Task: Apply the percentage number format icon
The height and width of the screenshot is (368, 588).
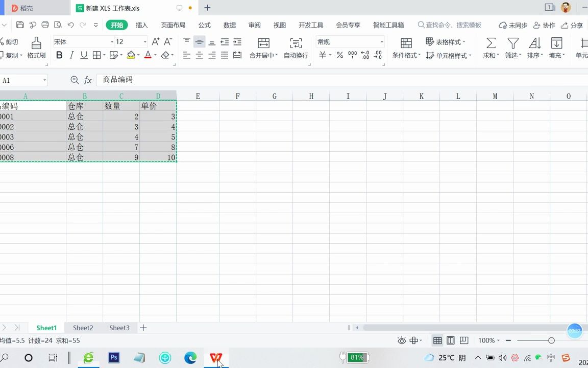Action: pos(340,55)
